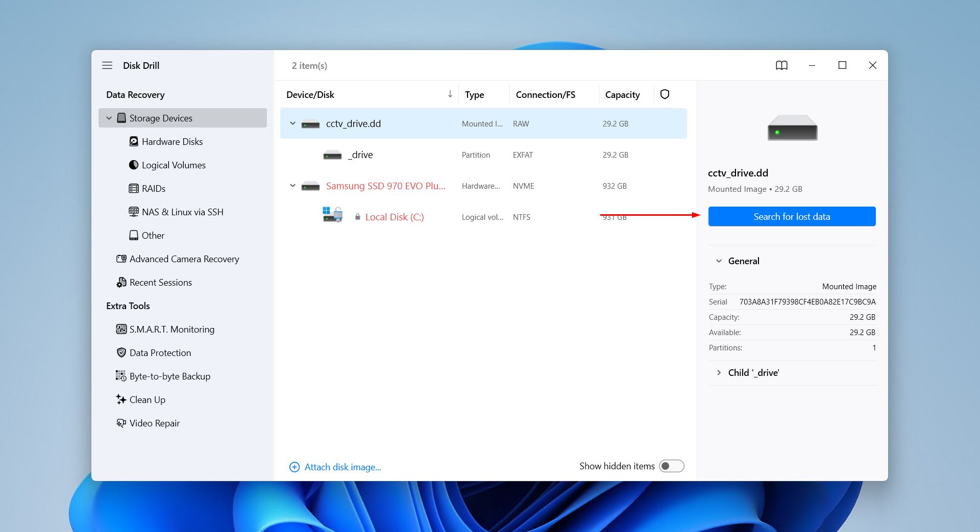Click Search for lost data button
This screenshot has height=532, width=980.
792,216
